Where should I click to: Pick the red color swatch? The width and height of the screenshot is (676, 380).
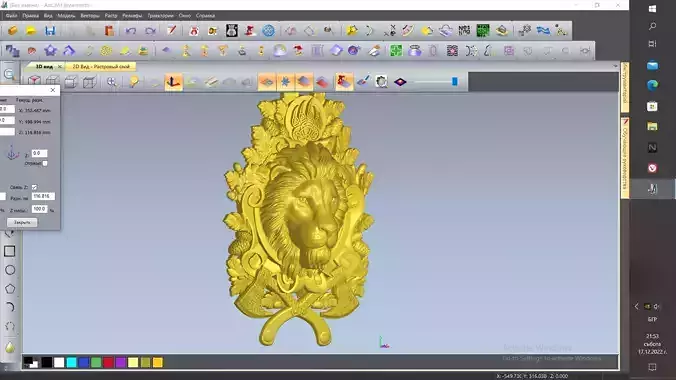[x=108, y=362]
